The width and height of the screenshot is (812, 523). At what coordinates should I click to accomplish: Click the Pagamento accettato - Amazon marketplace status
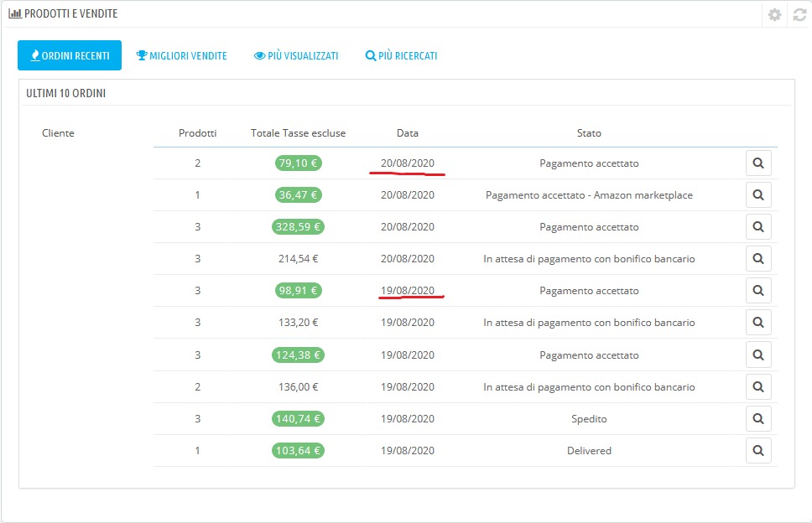point(589,195)
